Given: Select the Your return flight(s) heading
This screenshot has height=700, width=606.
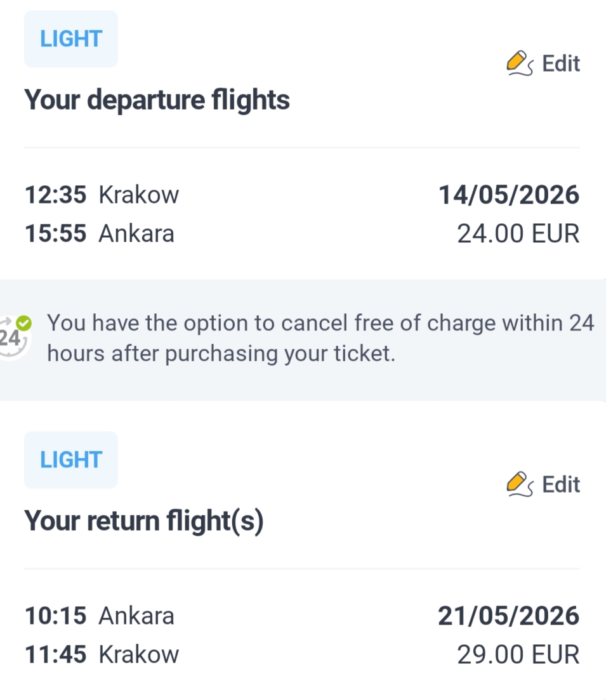Looking at the screenshot, I should 144,521.
